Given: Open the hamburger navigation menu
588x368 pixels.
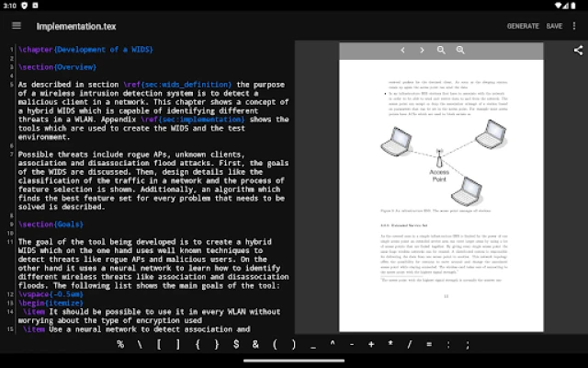Looking at the screenshot, I should pyautogui.click(x=17, y=26).
